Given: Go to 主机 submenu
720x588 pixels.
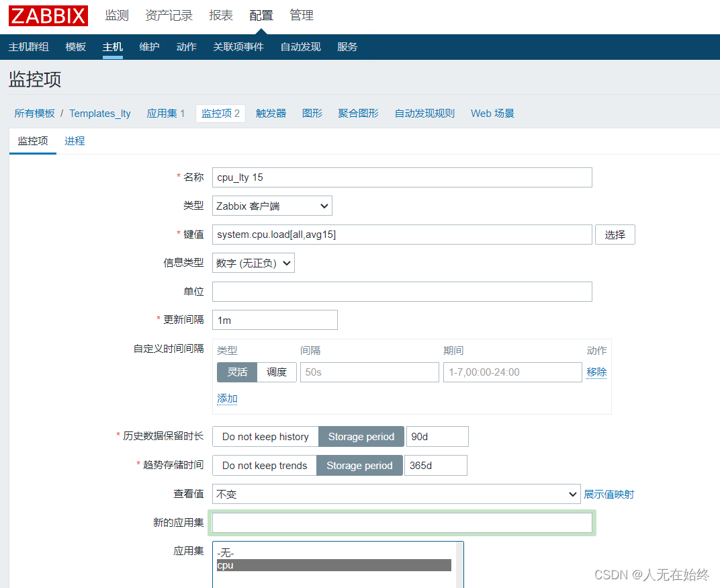Looking at the screenshot, I should click(x=113, y=47).
